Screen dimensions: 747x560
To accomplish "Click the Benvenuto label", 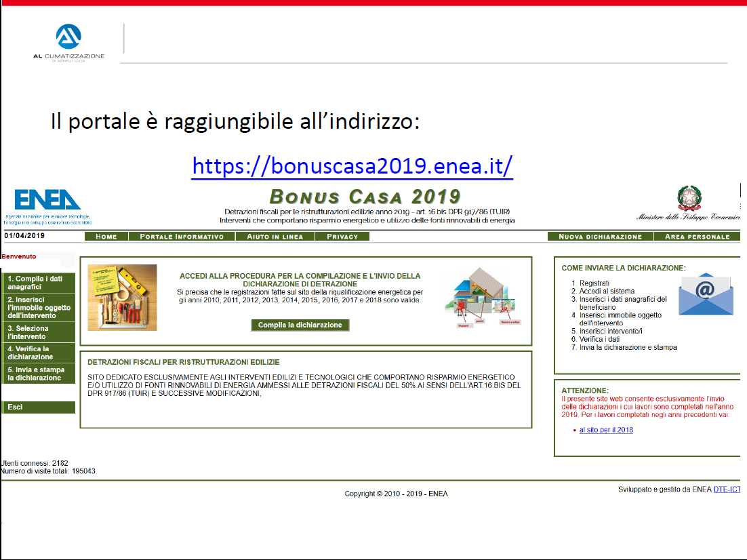I will 19,256.
